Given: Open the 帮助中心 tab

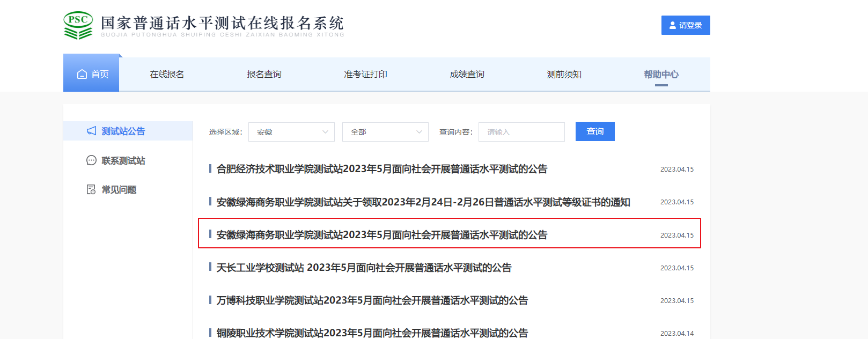Looking at the screenshot, I should click(661, 75).
